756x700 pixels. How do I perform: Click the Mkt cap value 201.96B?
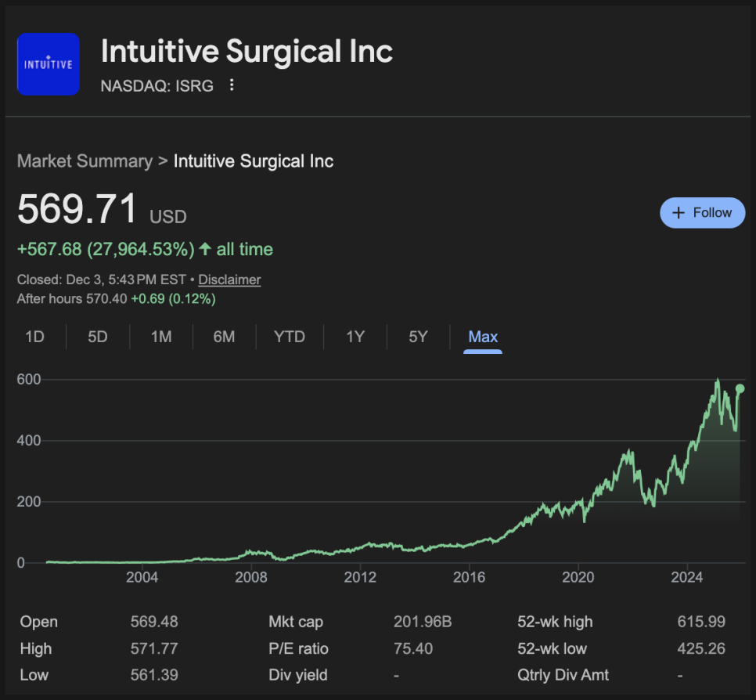click(423, 622)
